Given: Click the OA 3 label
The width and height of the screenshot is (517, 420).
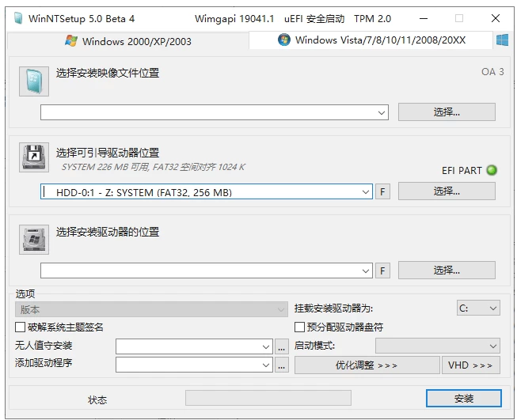Looking at the screenshot, I should tap(492, 72).
